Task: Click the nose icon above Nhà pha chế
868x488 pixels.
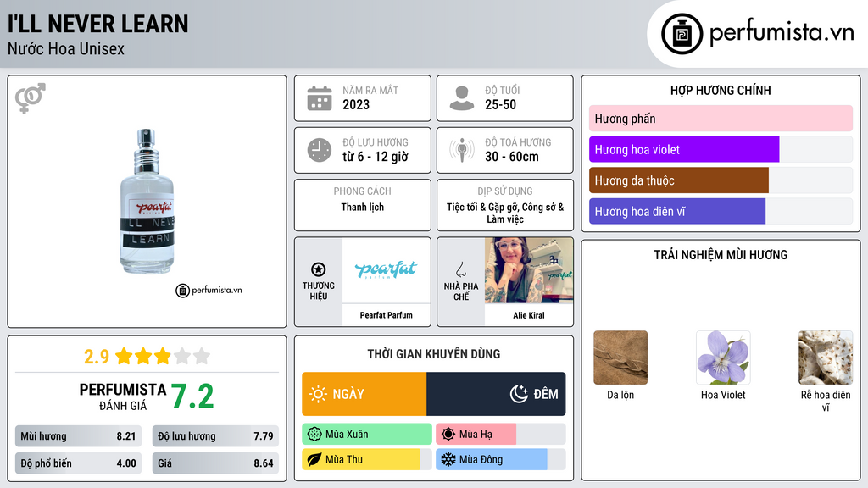Action: [460, 270]
